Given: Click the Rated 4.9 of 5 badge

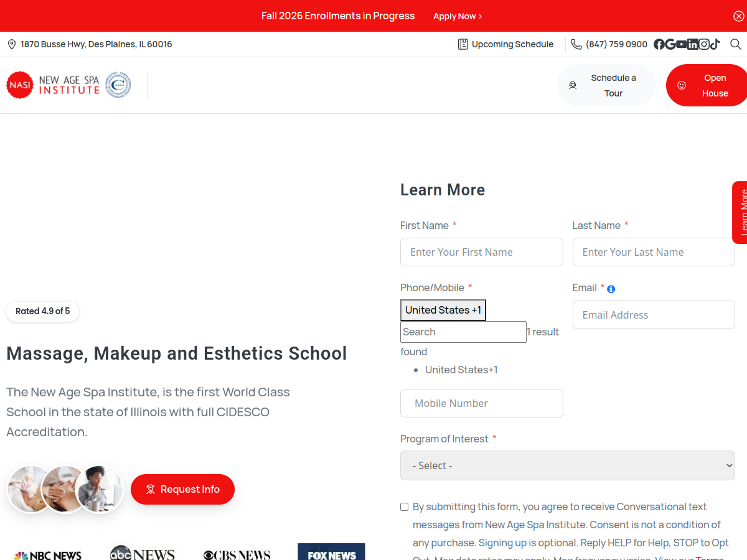Looking at the screenshot, I should point(42,311).
